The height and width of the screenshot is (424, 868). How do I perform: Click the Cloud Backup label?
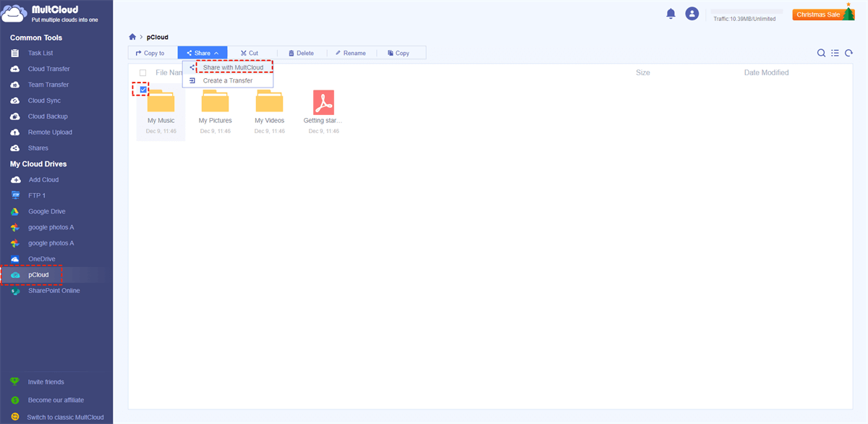click(x=48, y=116)
